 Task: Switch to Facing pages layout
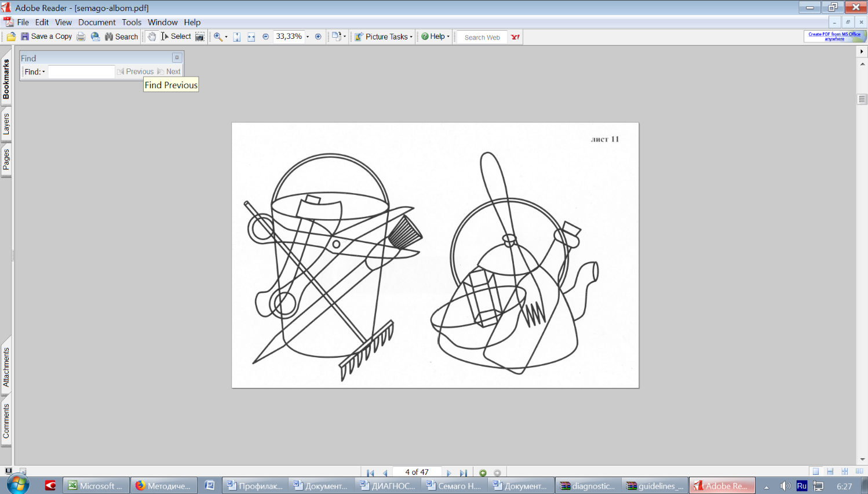pyautogui.click(x=859, y=471)
